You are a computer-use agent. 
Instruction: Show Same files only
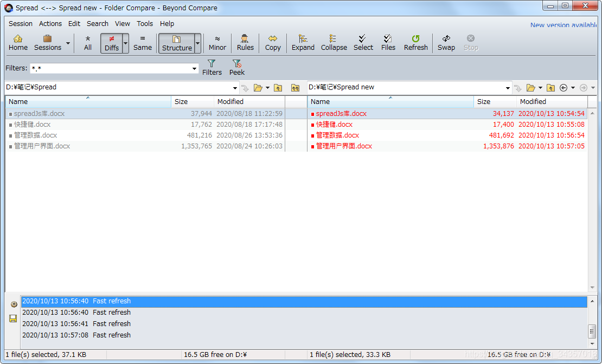143,43
